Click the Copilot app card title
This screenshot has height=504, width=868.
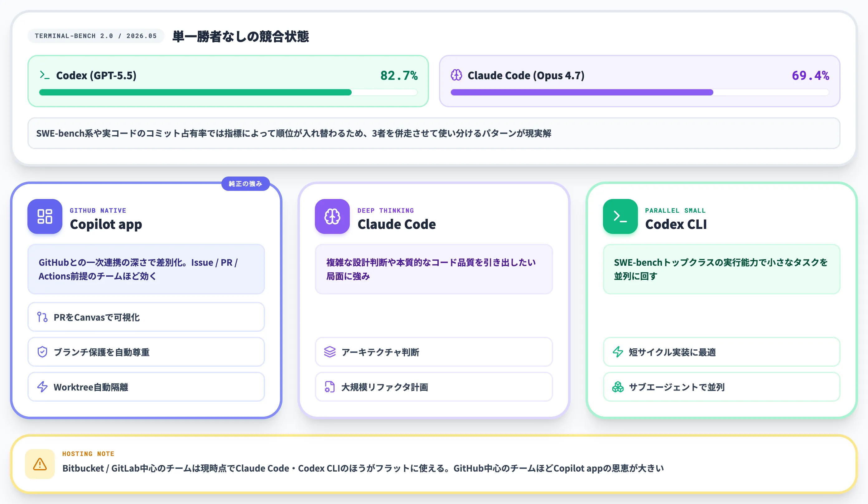[x=106, y=224]
